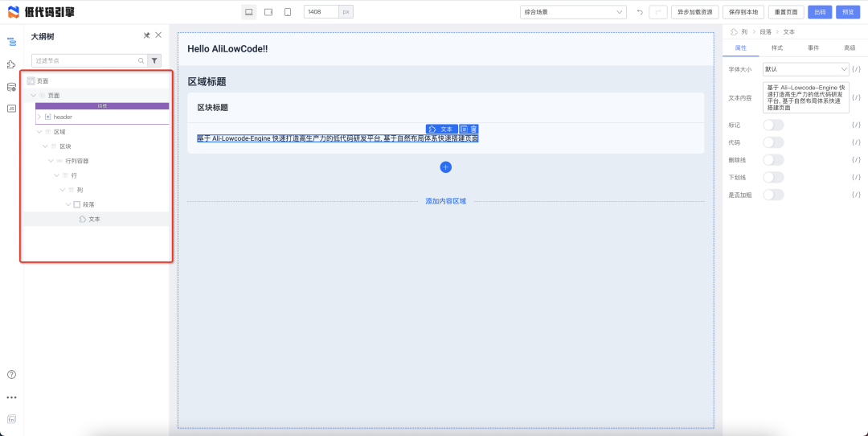Switch to the 属性 tab
The image size is (868, 436).
[x=741, y=48]
